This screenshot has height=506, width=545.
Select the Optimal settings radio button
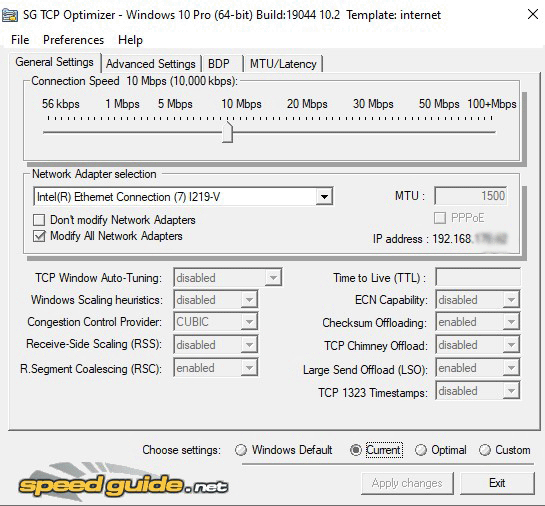click(421, 450)
